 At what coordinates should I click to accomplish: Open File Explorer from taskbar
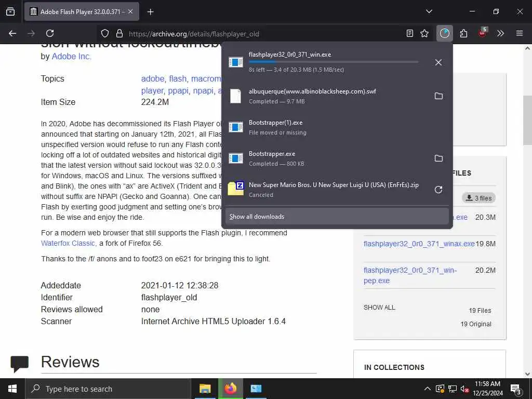205,389
